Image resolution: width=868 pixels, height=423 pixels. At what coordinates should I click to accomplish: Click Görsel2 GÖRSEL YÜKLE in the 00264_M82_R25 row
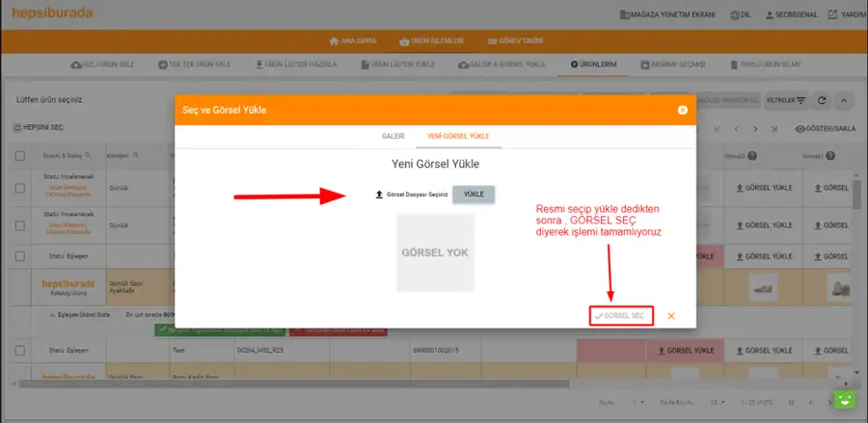pyautogui.click(x=764, y=351)
